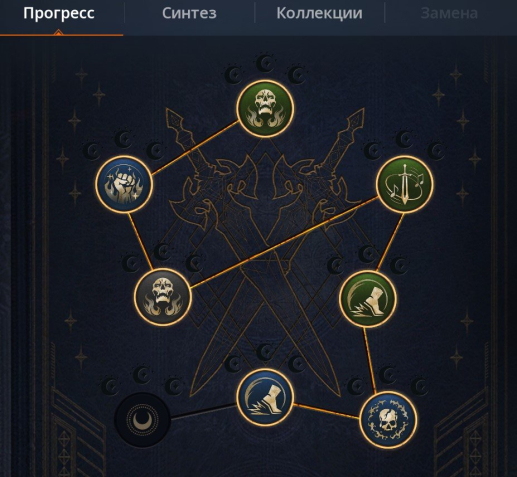
Task: Click the top moon slot above the cracked skull
Action: point(389,374)
